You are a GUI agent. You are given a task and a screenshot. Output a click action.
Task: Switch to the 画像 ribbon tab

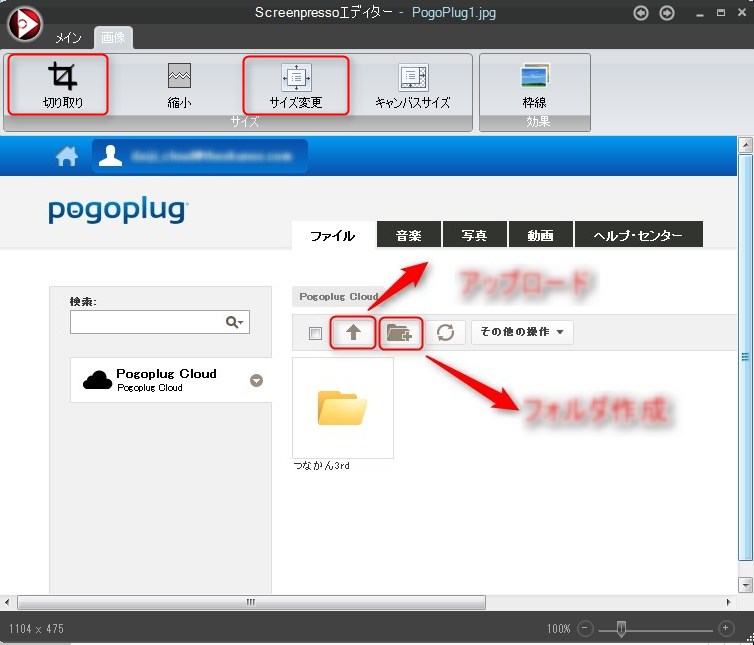pos(113,38)
